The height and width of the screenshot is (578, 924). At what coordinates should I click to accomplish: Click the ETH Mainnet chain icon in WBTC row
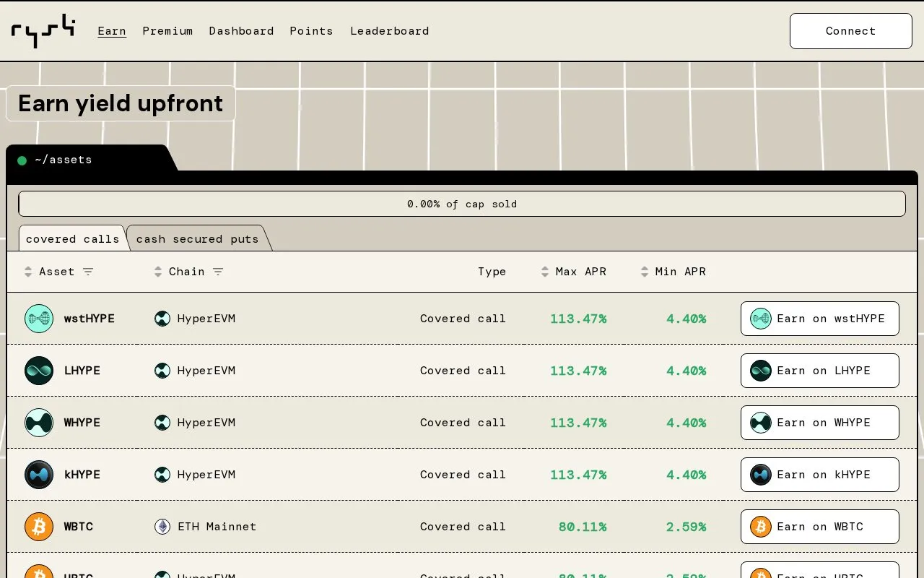tap(162, 527)
